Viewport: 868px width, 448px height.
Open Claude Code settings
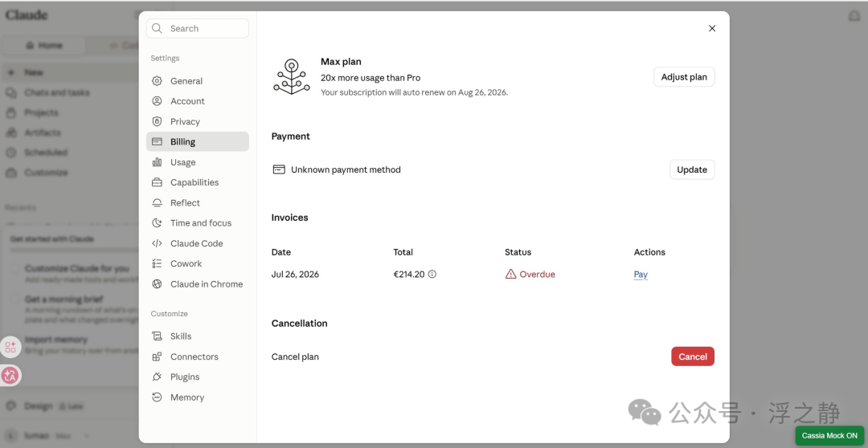pyautogui.click(x=198, y=243)
